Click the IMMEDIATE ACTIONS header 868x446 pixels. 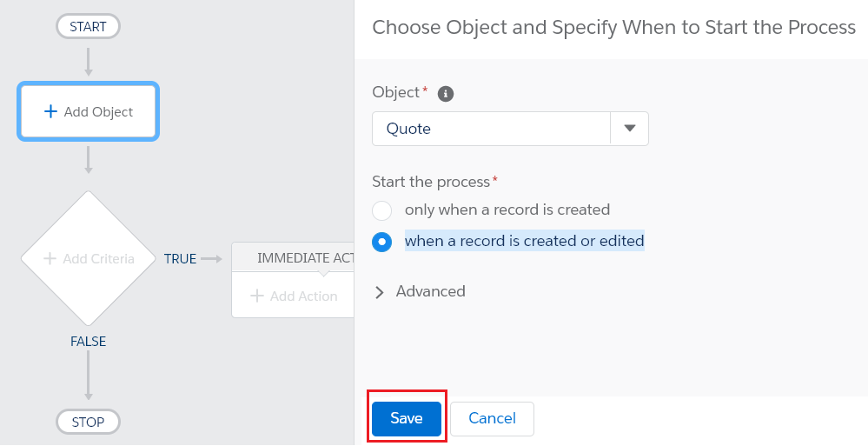coord(304,258)
